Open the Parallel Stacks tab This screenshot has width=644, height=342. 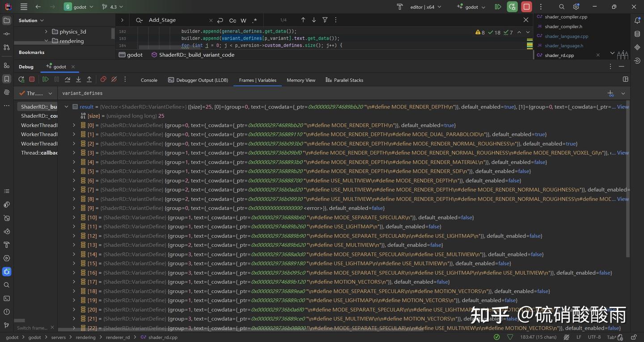coord(348,80)
